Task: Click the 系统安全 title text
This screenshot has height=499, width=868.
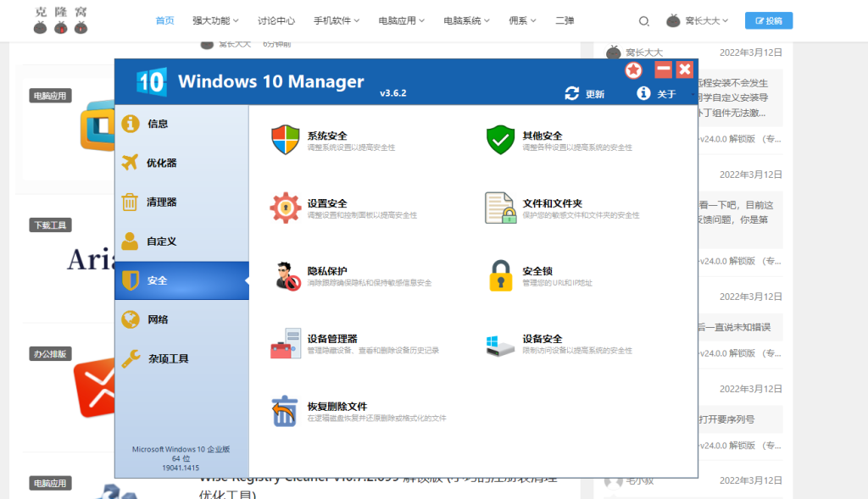Action: (x=327, y=136)
